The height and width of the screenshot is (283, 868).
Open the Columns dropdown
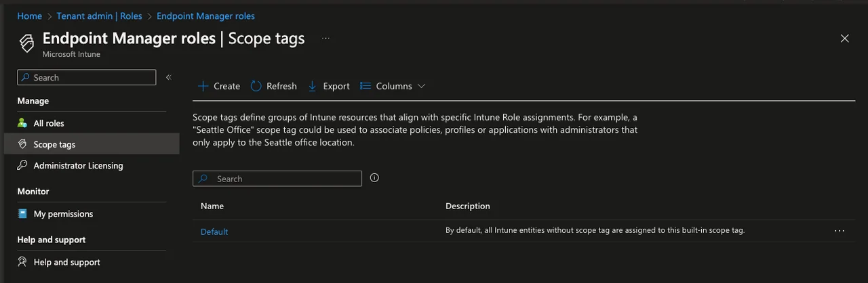click(393, 86)
